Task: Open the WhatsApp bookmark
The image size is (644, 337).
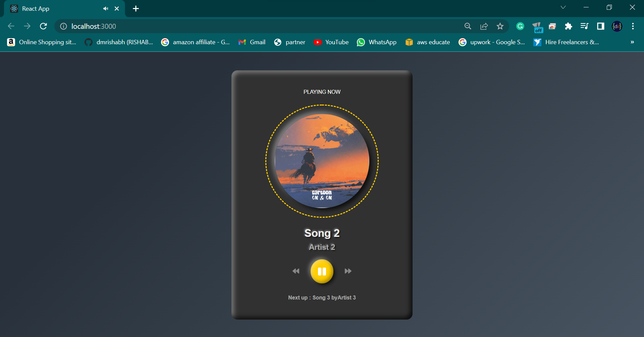Action: point(377,42)
